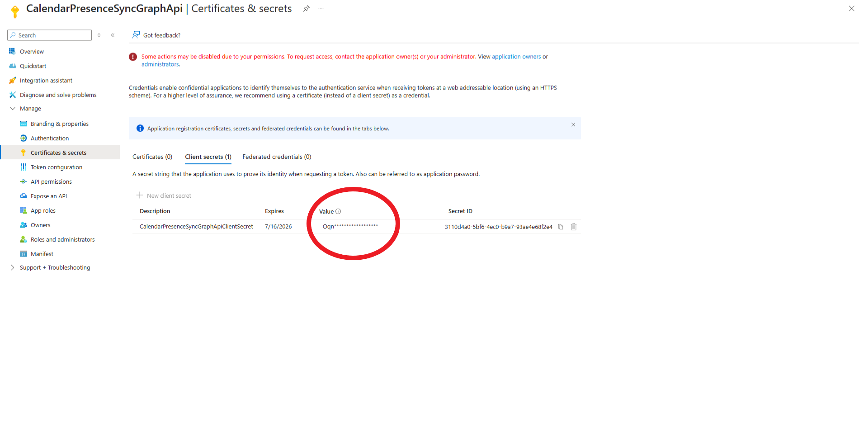Open App roles

click(x=43, y=211)
